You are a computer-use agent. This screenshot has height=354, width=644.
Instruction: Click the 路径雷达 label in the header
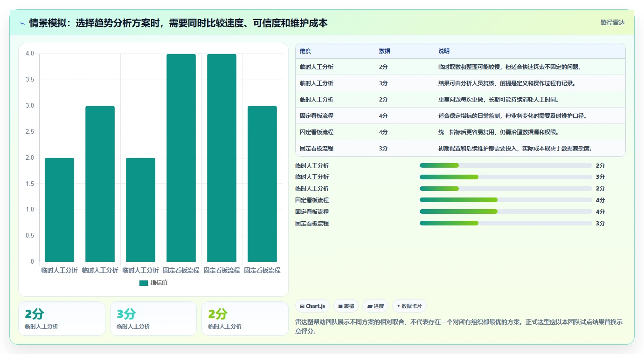click(612, 22)
